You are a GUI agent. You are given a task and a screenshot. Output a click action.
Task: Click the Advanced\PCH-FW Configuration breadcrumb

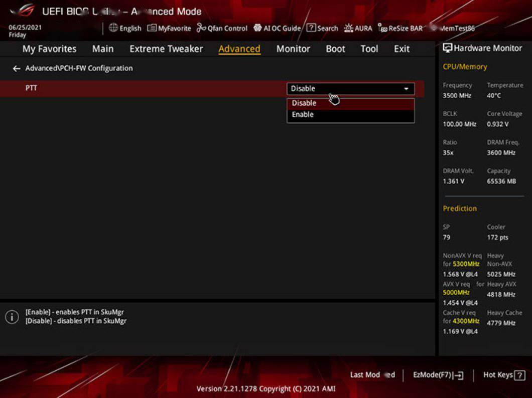point(79,69)
